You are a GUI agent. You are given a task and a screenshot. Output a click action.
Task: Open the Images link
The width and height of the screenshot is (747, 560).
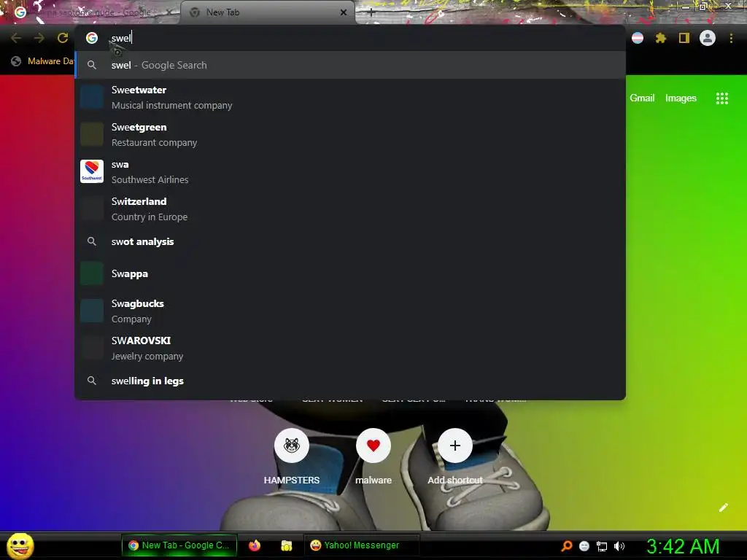(x=681, y=98)
